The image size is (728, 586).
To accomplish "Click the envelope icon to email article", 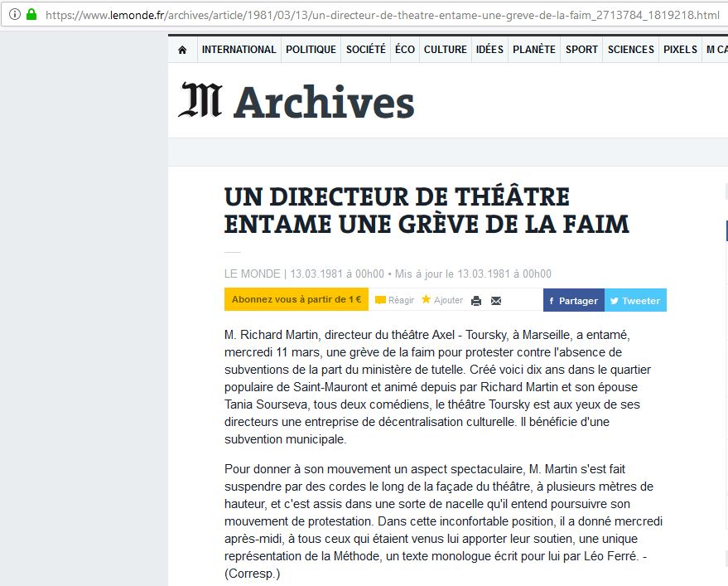I will [496, 301].
